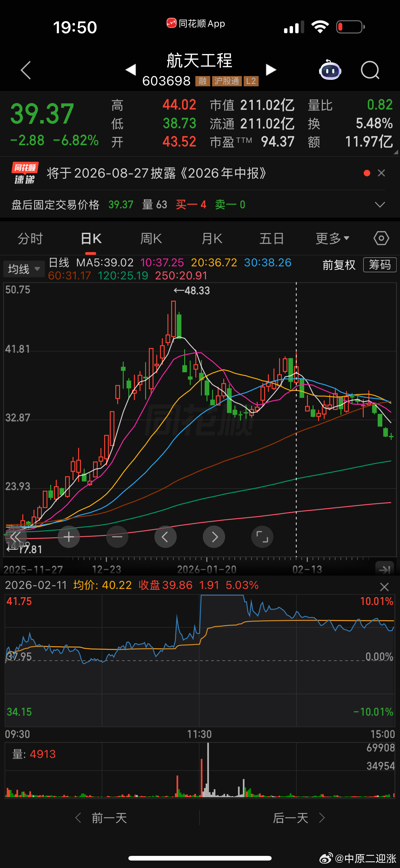Move chart cursor left one candle

point(165,537)
